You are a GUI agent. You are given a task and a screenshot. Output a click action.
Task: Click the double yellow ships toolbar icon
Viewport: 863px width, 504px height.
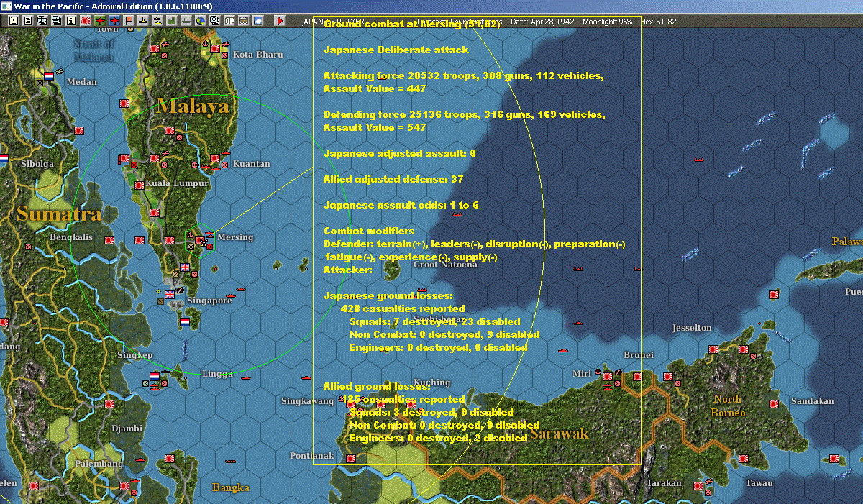(x=157, y=21)
